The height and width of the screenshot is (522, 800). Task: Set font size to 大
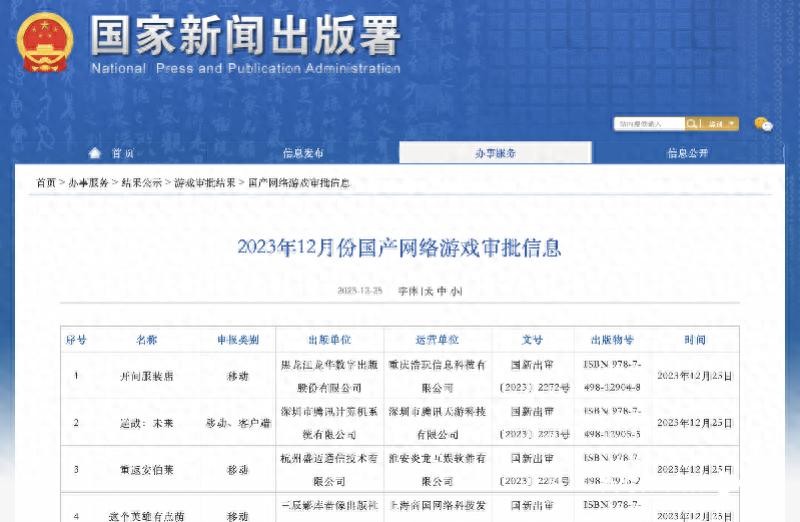433,291
